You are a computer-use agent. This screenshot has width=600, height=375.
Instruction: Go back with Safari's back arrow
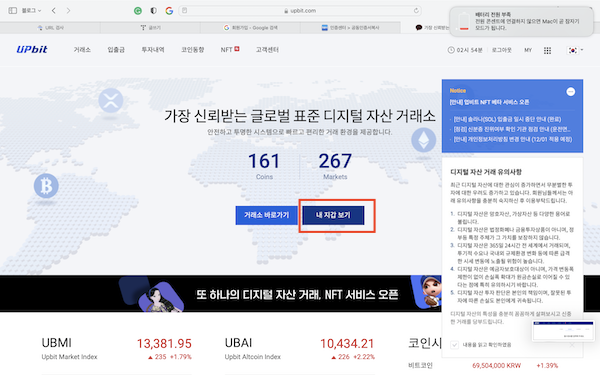54,11
